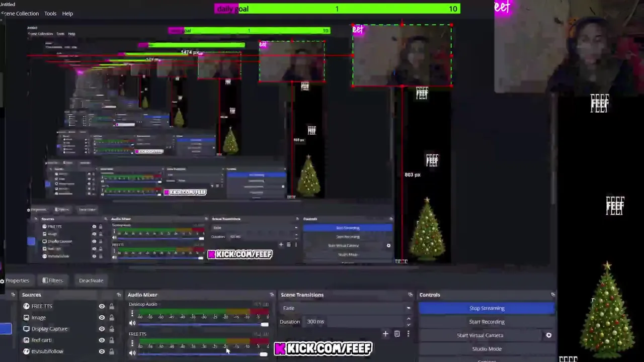The width and height of the screenshot is (644, 362).
Task: Open the Fade transition dropdown
Action: tap(346, 308)
